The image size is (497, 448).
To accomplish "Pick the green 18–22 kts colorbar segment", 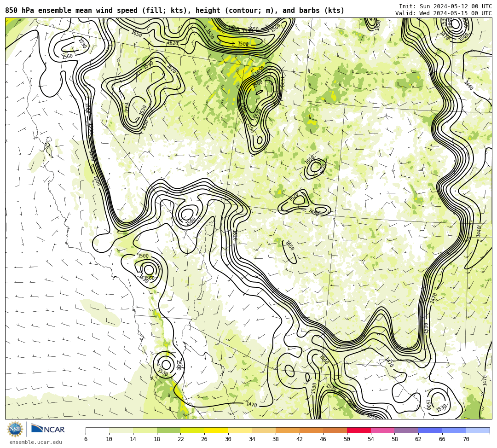I will click(x=168, y=430).
